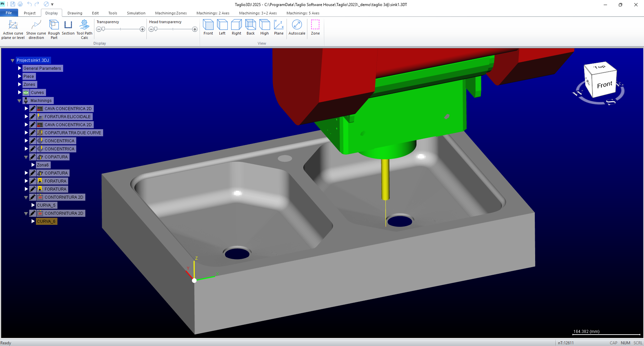Select CURVA_6 in the project tree
Viewport: 644px width, 346px height.
pos(46,221)
